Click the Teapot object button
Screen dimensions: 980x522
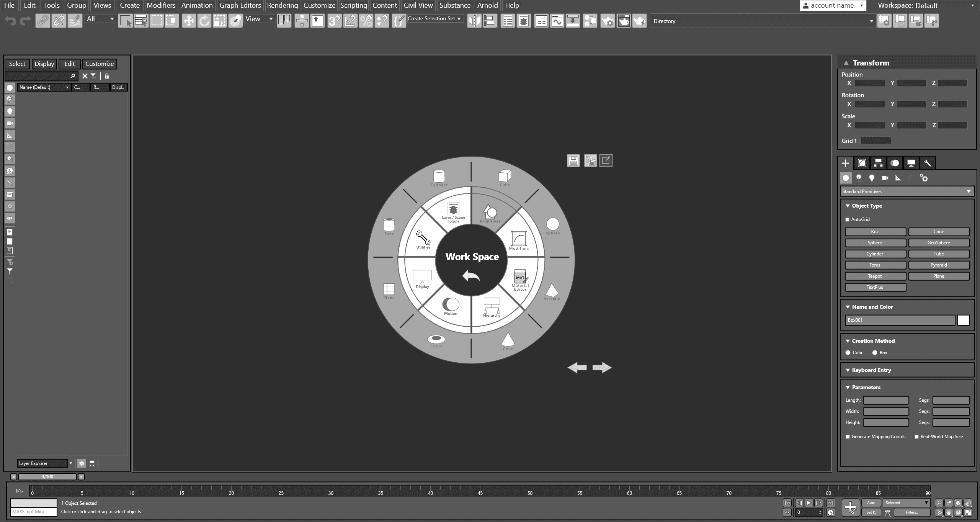pos(875,276)
